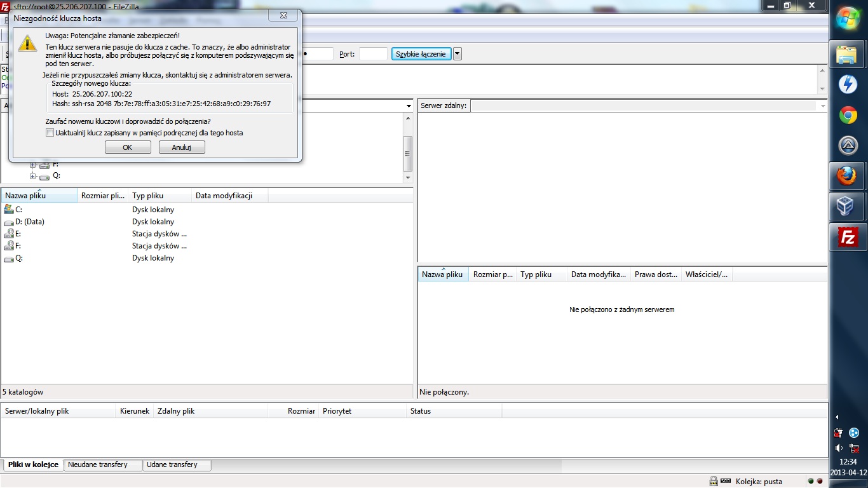Click the encryption padlock status icon
Image resolution: width=868 pixels, height=488 pixels.
tap(714, 481)
